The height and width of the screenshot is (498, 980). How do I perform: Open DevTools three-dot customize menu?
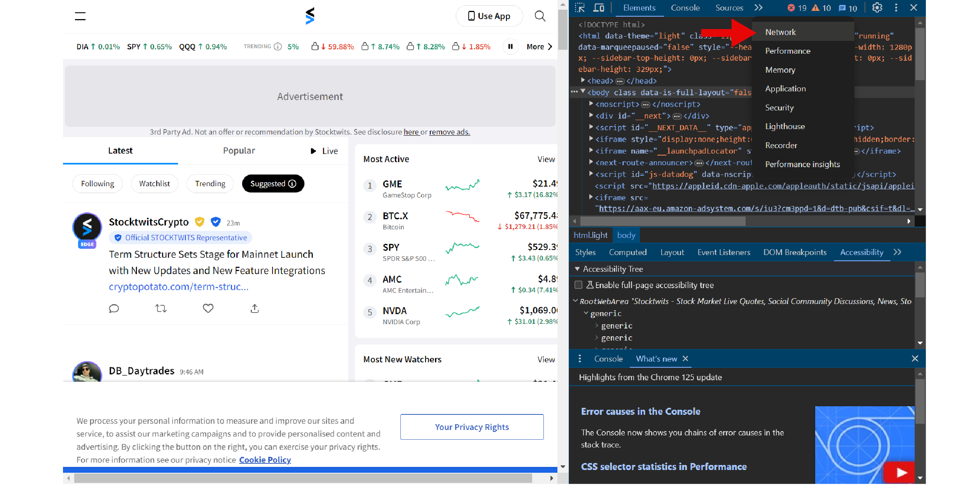coord(896,8)
